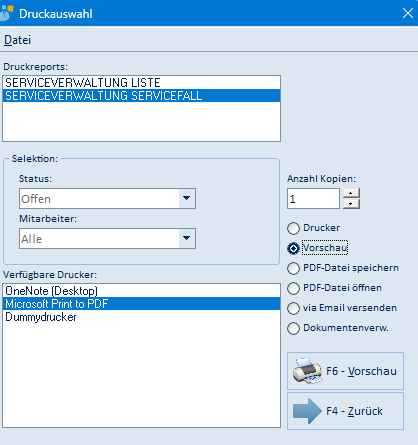This screenshot has width=418, height=445.
Task: Decrease Anzahl Kopien with down arrow
Action: [351, 204]
